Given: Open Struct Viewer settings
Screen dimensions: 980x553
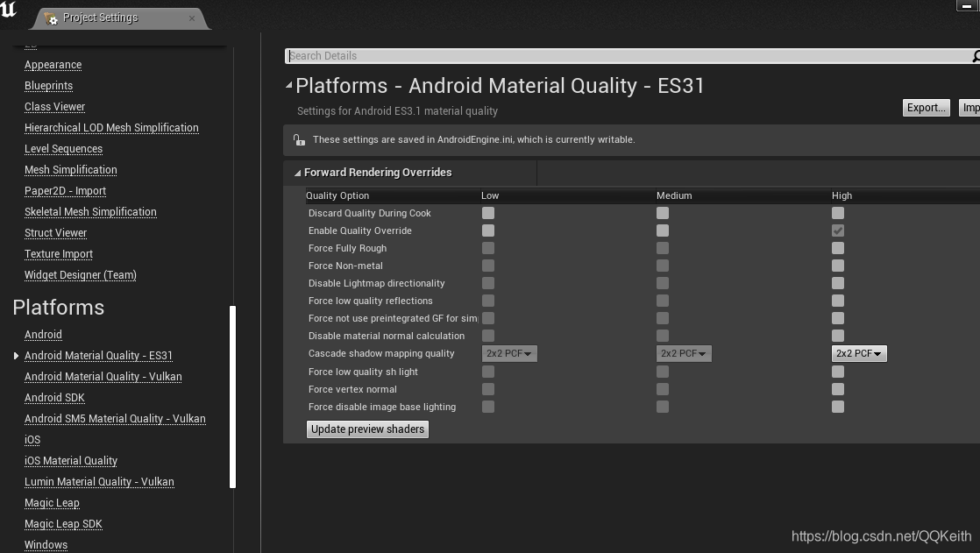Looking at the screenshot, I should pos(55,233).
